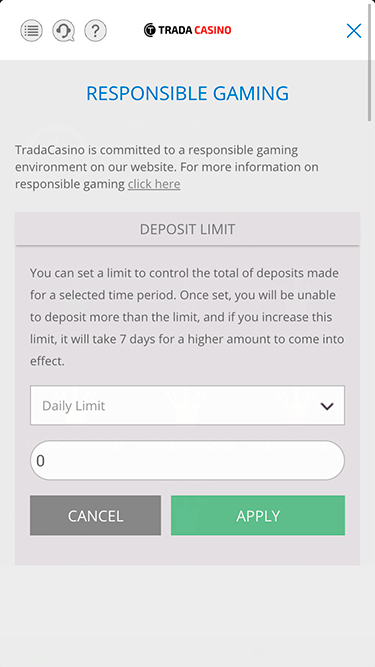The height and width of the screenshot is (667, 375).
Task: Click the vertical scrollbar thumb
Action: click(x=370, y=62)
